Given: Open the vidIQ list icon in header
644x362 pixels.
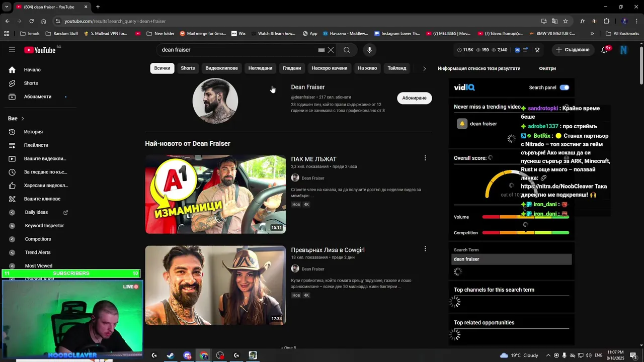Looking at the screenshot, I should click(x=526, y=50).
